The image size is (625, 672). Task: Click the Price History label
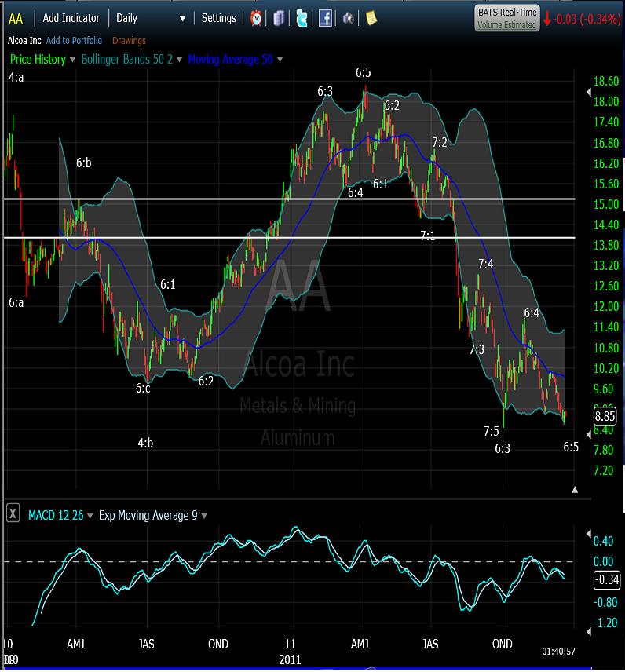point(38,59)
